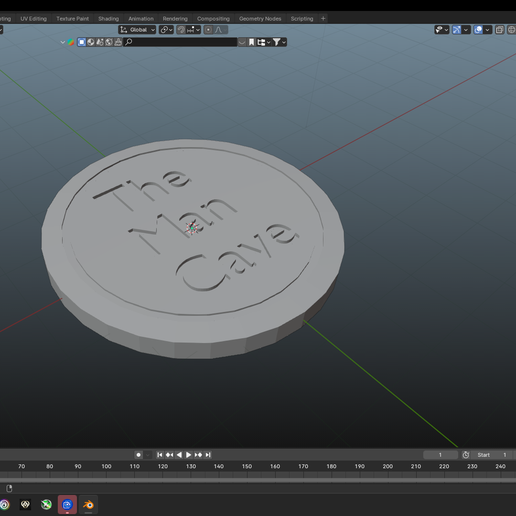Click the preferred-use clock icon in timeline
Screen dimensions: 516x516
pos(466,455)
